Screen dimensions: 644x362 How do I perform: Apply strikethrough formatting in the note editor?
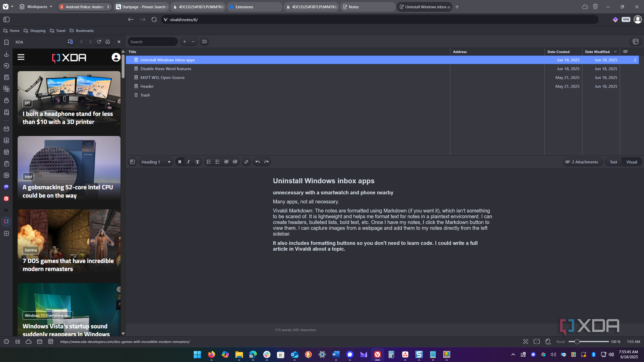coord(197,162)
